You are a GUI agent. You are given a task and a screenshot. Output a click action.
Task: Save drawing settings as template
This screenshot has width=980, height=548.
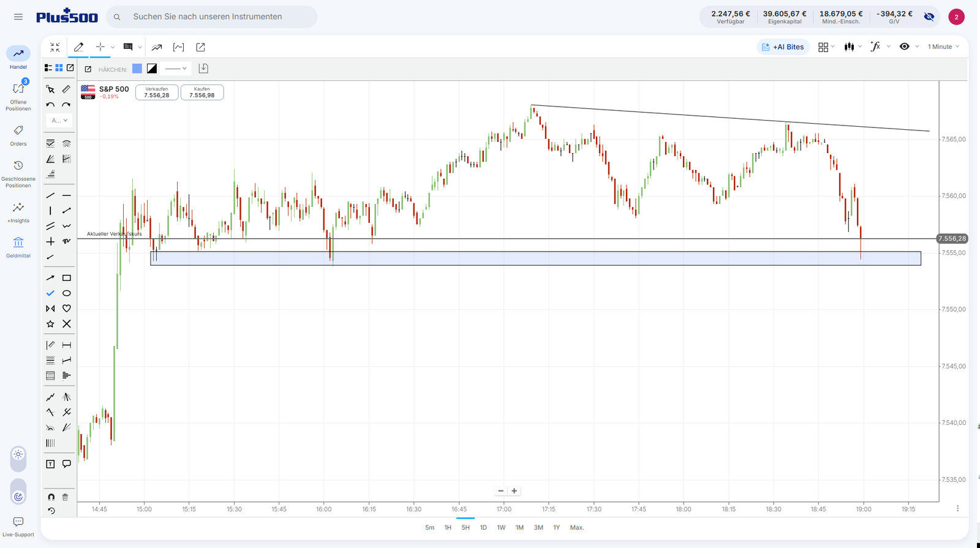point(204,69)
